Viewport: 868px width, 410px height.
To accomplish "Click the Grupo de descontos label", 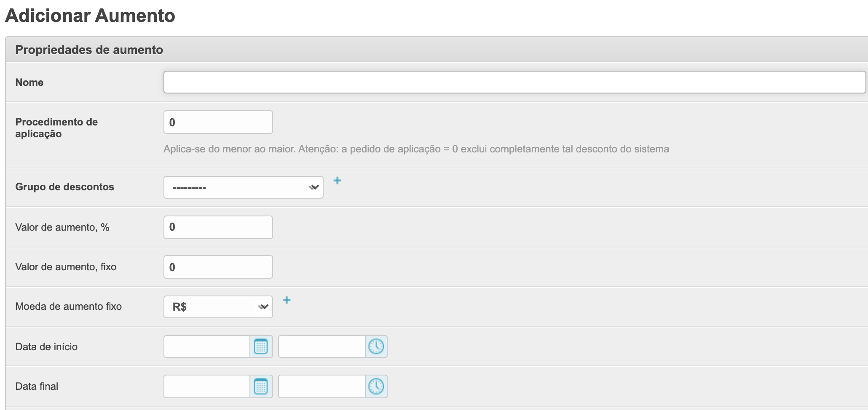I will tap(64, 187).
